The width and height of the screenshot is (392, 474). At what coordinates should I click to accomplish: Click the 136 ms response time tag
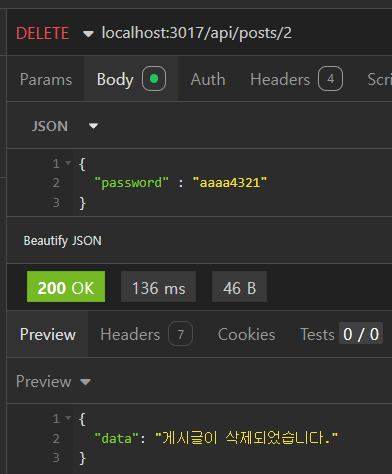click(x=158, y=287)
